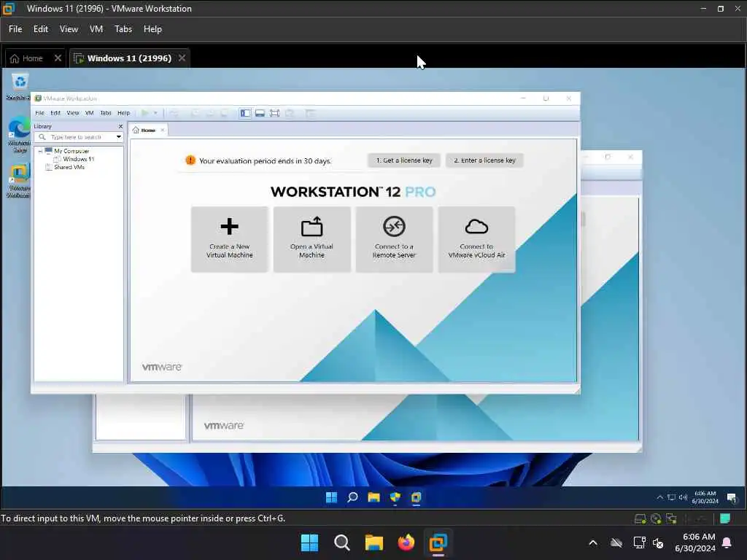Open the host File menu
The width and height of the screenshot is (747, 560).
coord(15,29)
